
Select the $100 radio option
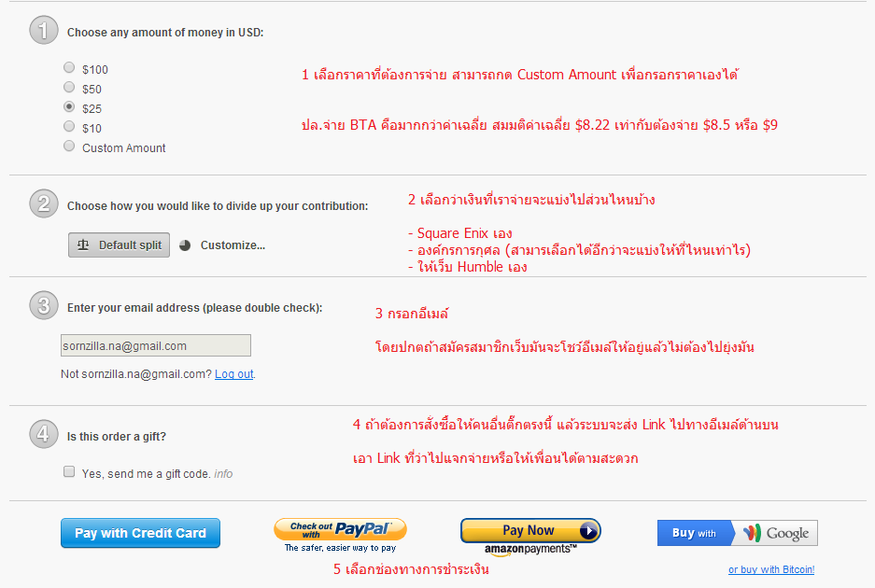tap(69, 67)
